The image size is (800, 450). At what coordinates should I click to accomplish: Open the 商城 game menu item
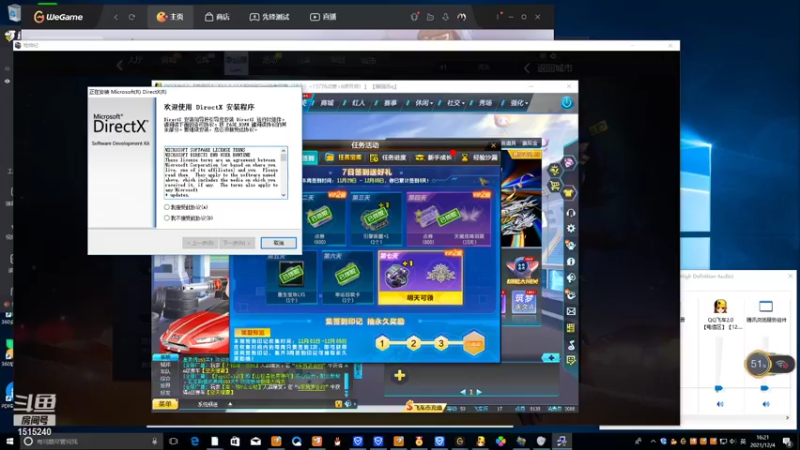point(327,103)
